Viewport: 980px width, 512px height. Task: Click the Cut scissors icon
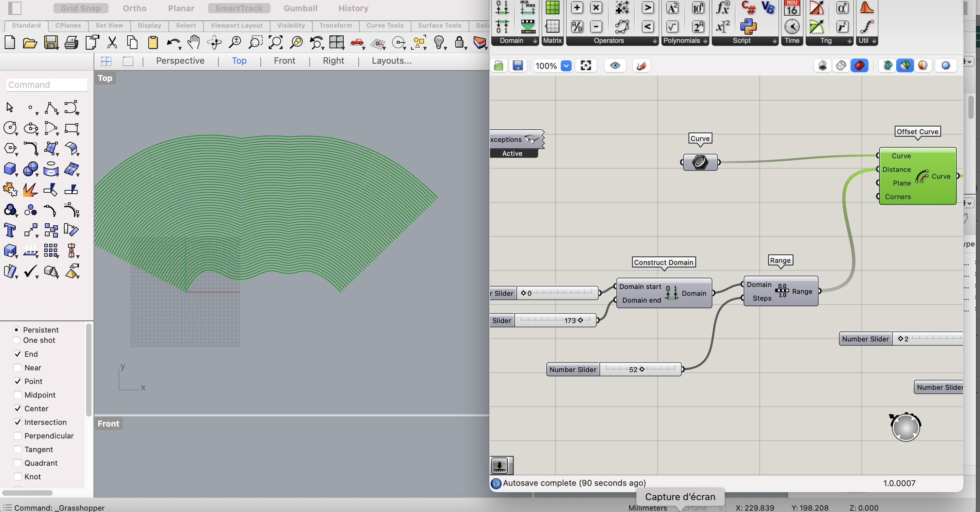click(112, 43)
